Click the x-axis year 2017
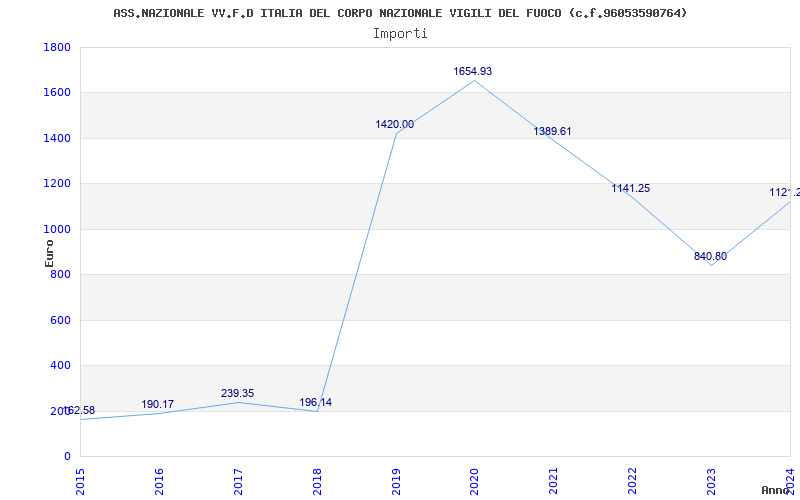The height and width of the screenshot is (500, 800). (238, 482)
